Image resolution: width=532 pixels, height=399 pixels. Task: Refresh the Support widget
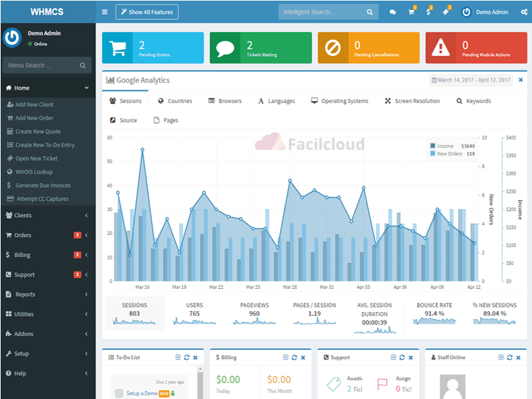point(402,357)
